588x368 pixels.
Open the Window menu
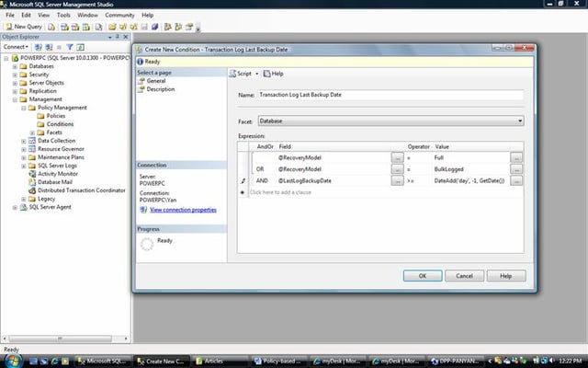click(87, 15)
